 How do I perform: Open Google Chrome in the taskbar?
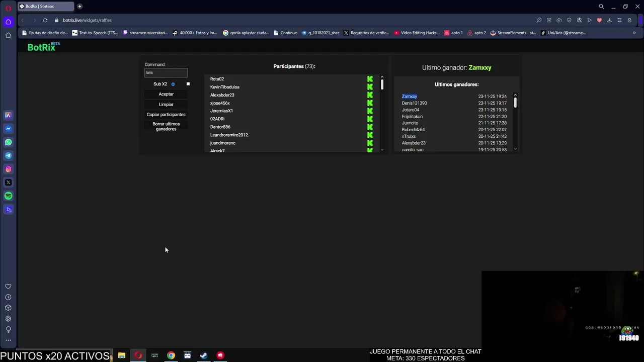pyautogui.click(x=171, y=355)
